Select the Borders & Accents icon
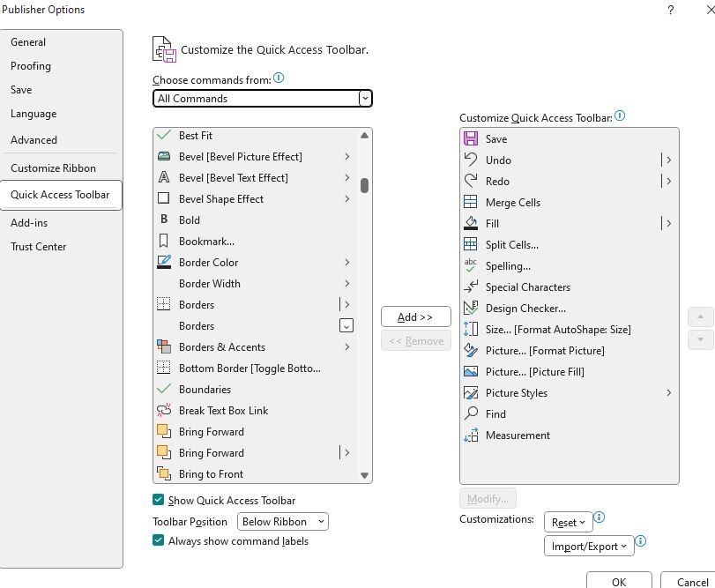The image size is (715, 588). point(164,346)
